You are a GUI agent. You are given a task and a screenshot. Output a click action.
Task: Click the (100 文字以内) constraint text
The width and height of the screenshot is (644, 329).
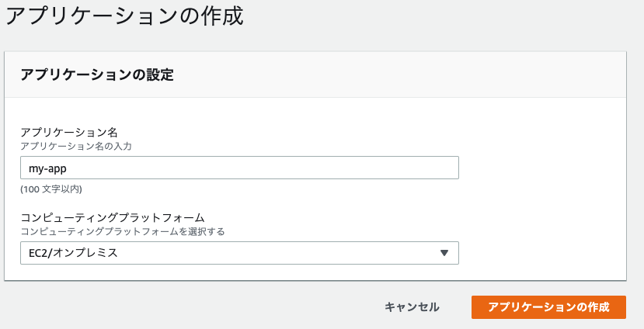pyautogui.click(x=51, y=189)
